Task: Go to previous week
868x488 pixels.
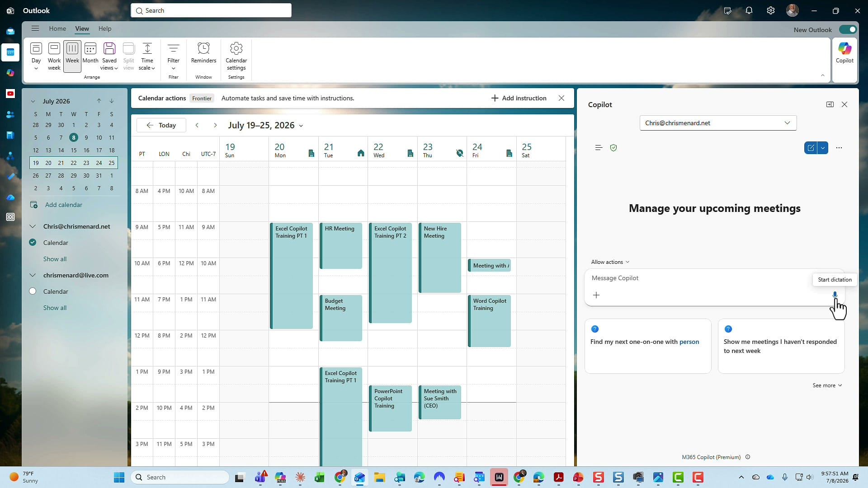Action: [x=197, y=125]
